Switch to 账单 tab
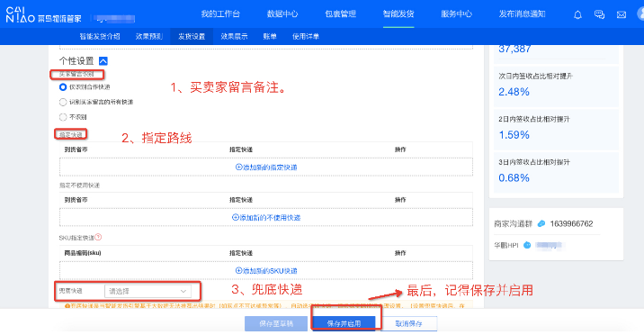Screen dimensions: 644x335 point(270,37)
